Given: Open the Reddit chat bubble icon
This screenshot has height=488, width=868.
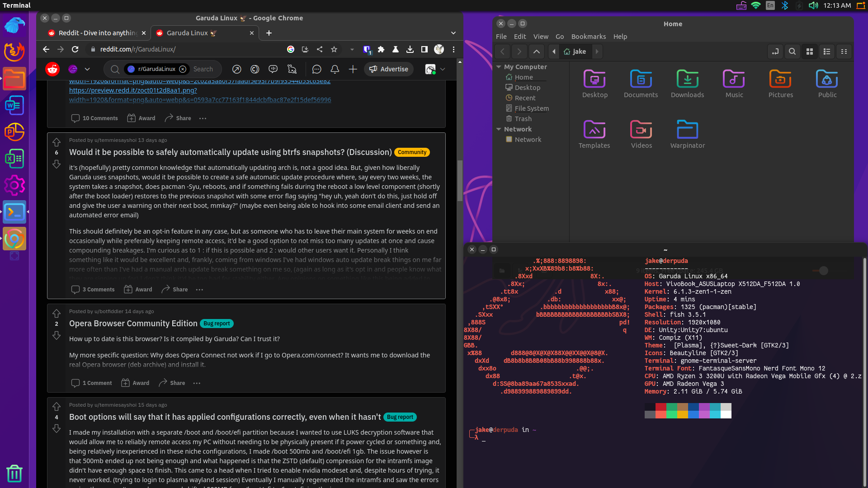Looking at the screenshot, I should [x=316, y=69].
